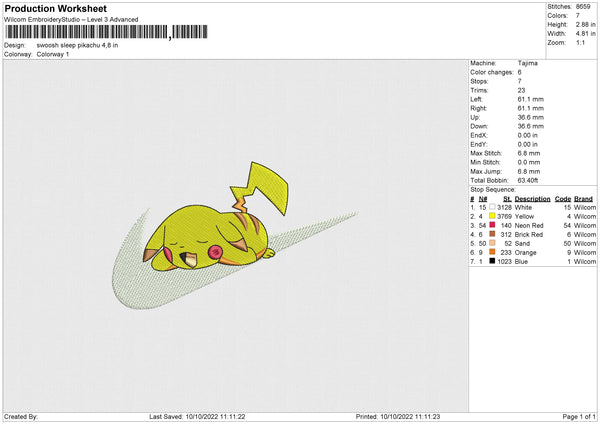Click the Orange thread color swatch

(492, 252)
